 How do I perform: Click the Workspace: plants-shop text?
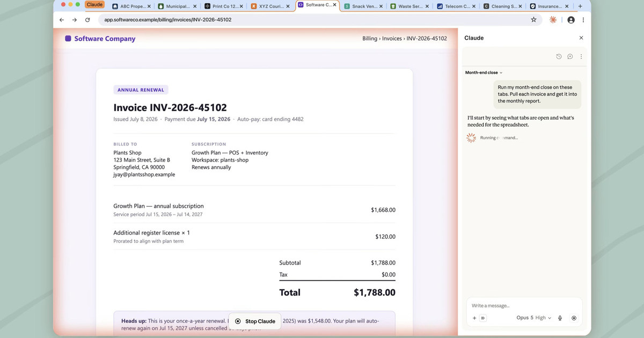pos(220,160)
